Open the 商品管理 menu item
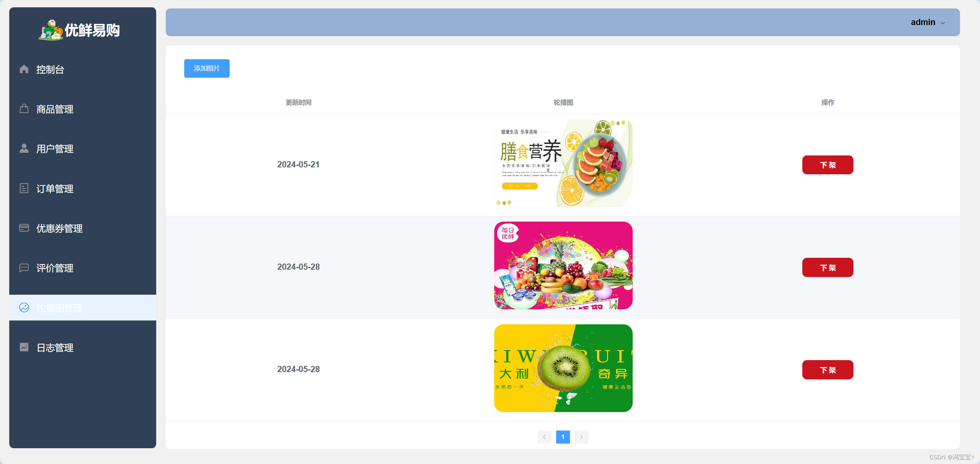980x464 pixels. (55, 109)
